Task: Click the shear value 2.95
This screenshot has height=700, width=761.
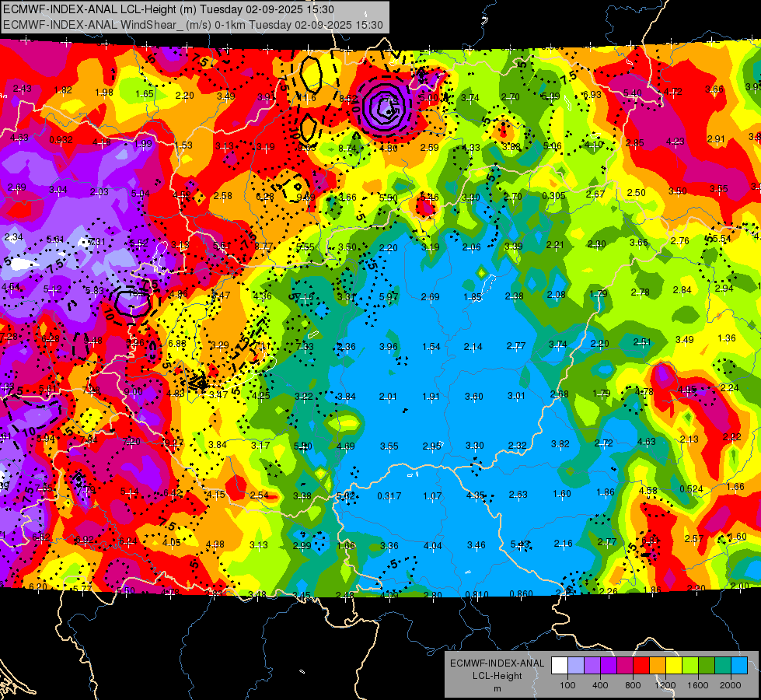Action: (x=431, y=446)
